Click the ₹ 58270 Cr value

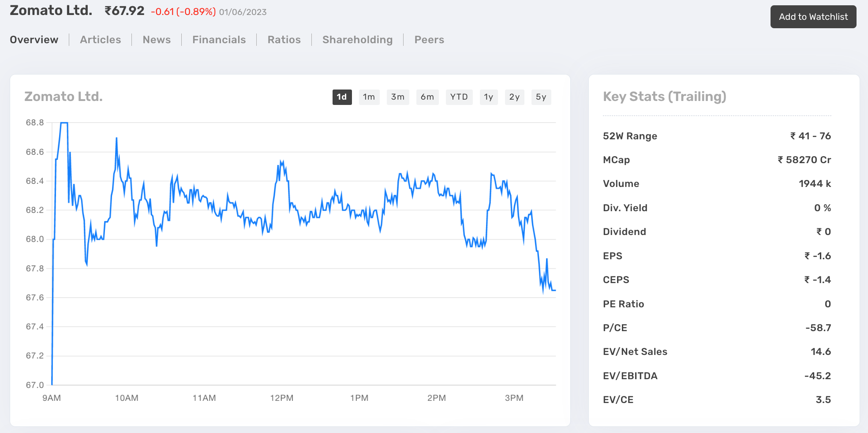804,160
